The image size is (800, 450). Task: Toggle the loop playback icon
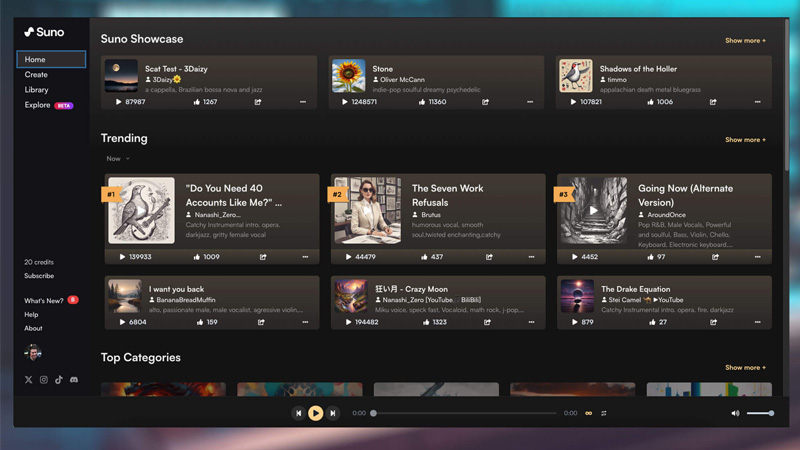tap(589, 413)
